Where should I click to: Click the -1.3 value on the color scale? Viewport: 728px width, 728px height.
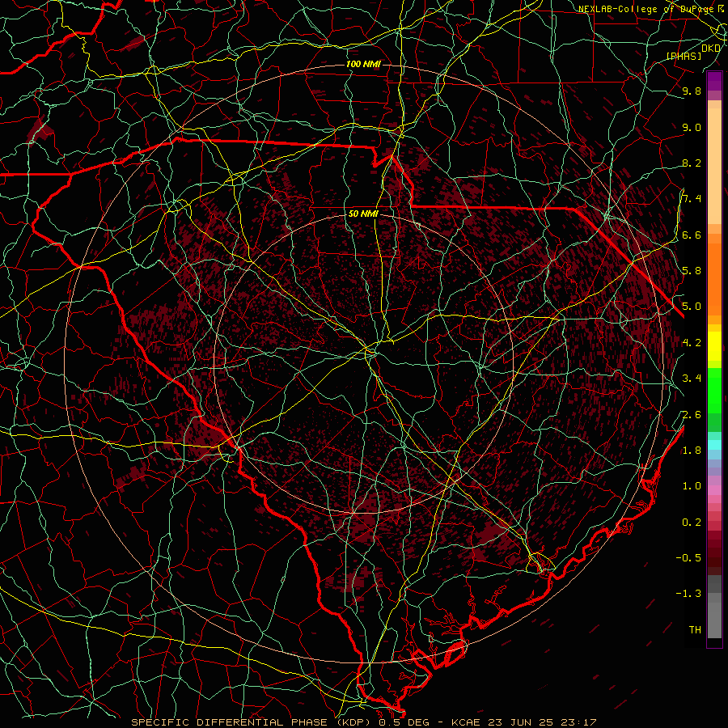coord(688,594)
